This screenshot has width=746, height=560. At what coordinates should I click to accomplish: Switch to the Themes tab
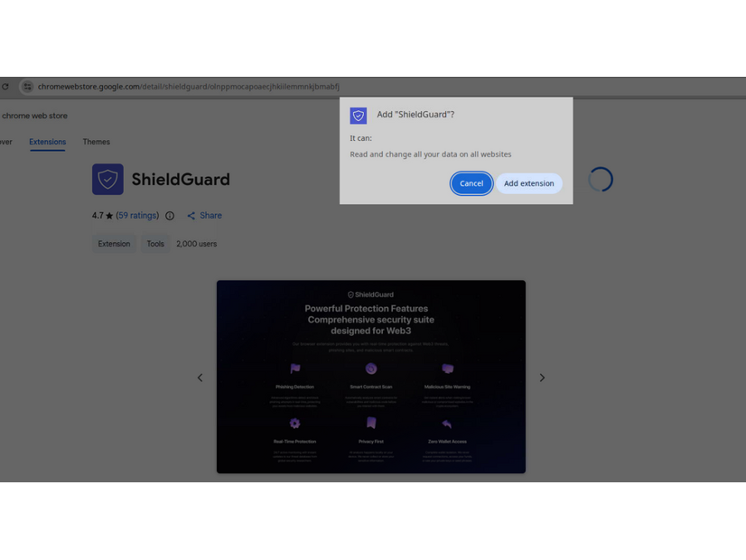pos(96,142)
